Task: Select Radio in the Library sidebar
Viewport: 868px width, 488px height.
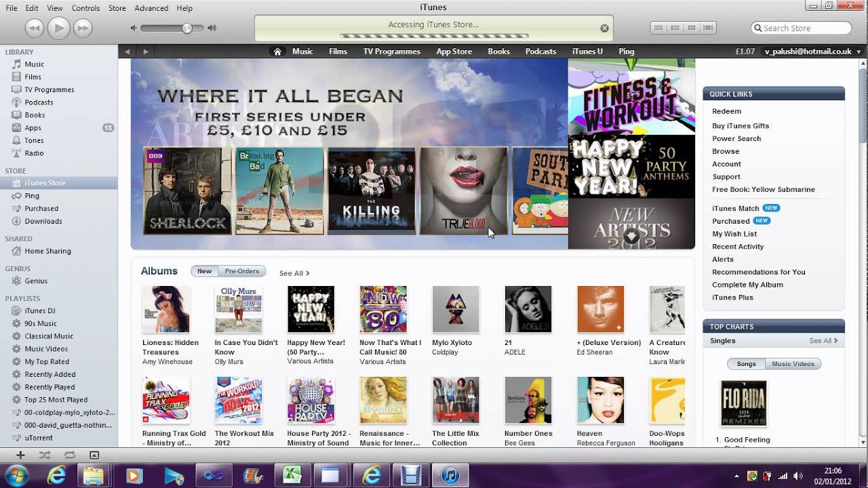Action: point(34,153)
